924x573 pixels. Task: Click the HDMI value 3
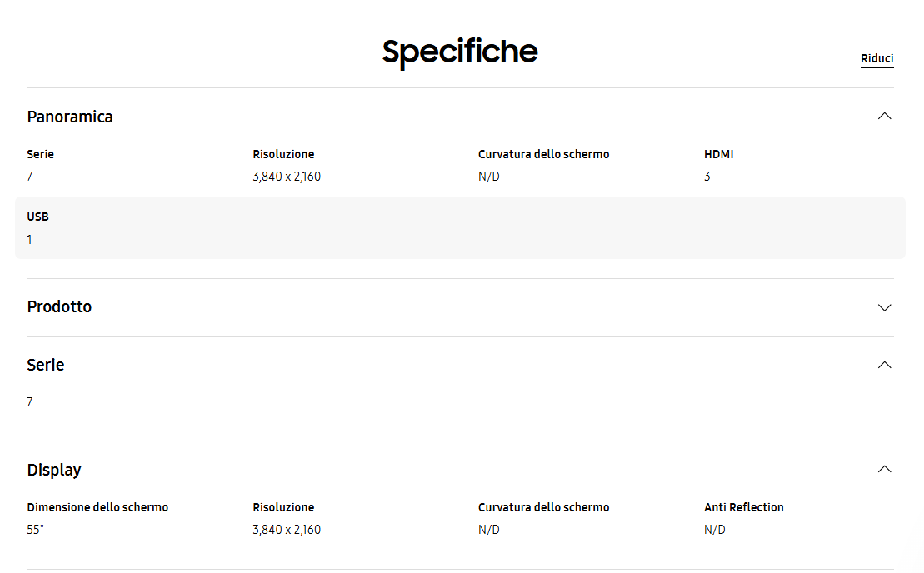point(707,177)
